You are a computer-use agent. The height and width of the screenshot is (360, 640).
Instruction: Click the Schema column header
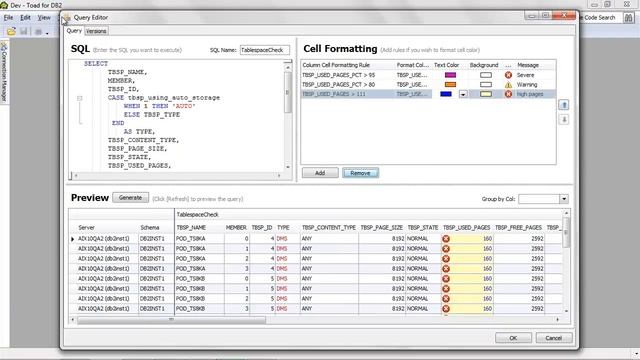(150, 227)
